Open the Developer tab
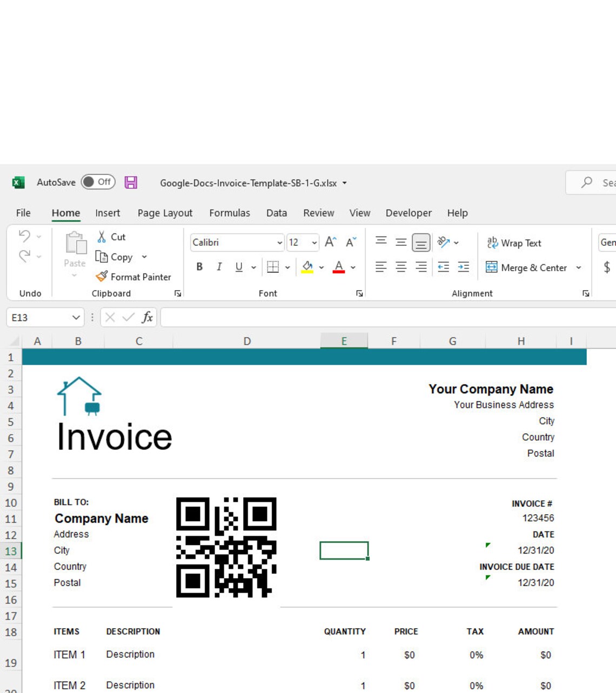This screenshot has height=693, width=616. click(408, 213)
